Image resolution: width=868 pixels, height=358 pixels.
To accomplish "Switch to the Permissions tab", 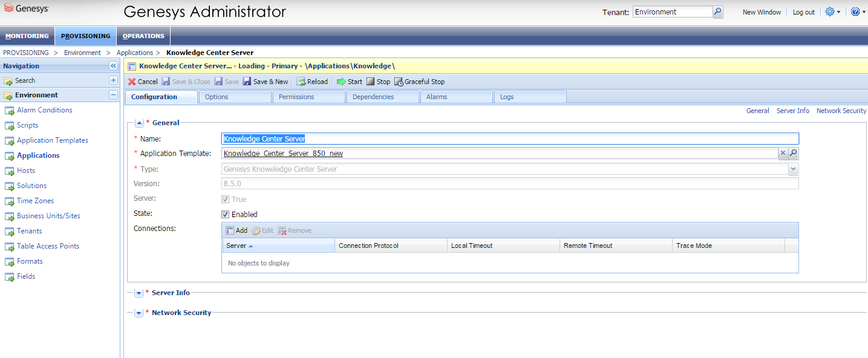I will click(308, 97).
